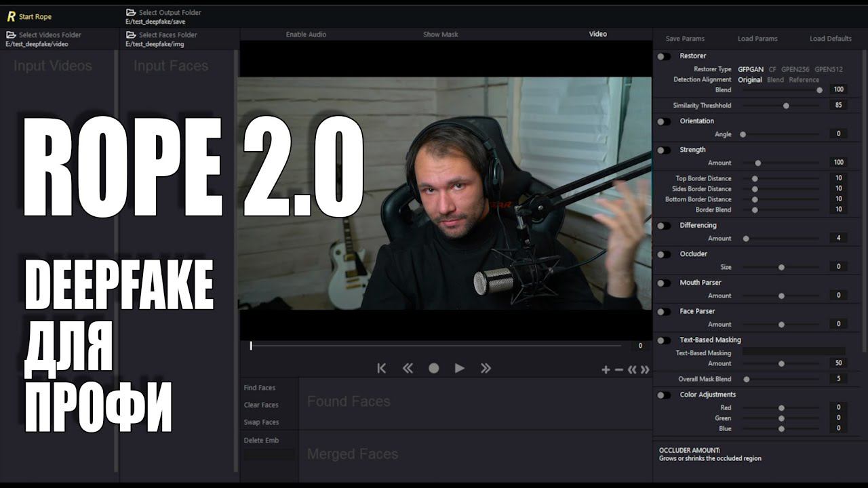Adjust the Blue color slider
The image size is (868, 488).
pyautogui.click(x=781, y=429)
